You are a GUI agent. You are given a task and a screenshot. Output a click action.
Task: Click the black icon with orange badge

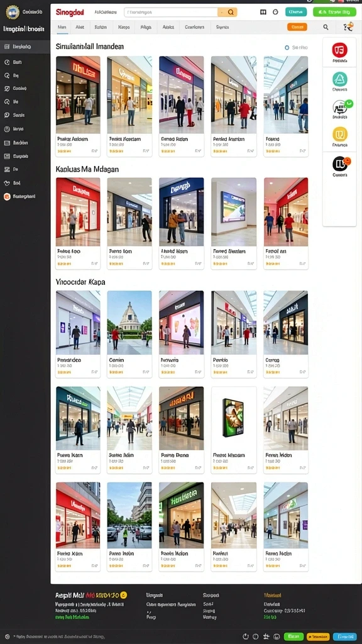pos(341,164)
